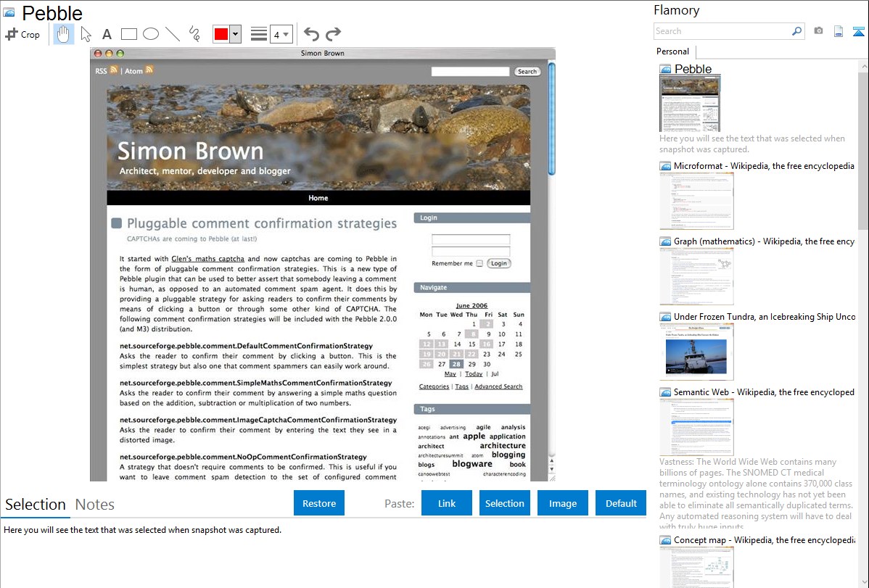Click the line thickness icon
The width and height of the screenshot is (869, 588).
258,34
